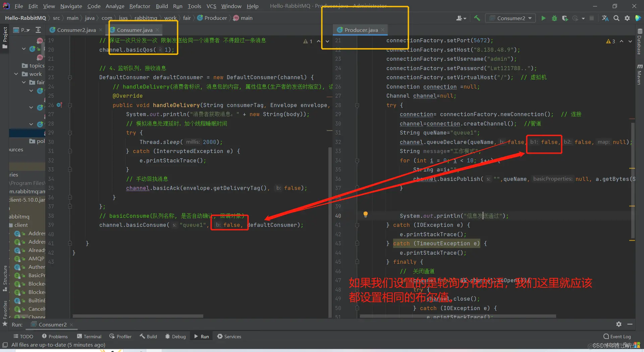Image resolution: width=644 pixels, height=352 pixels.
Task: Click the tool windows icon in the status bar corner
Action: (x=5, y=345)
